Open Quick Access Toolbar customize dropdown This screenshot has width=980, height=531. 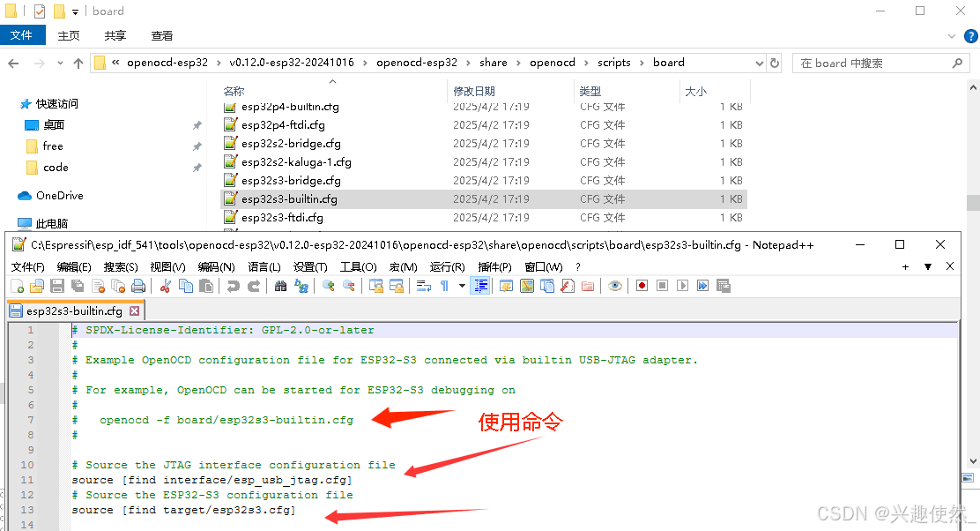(75, 11)
